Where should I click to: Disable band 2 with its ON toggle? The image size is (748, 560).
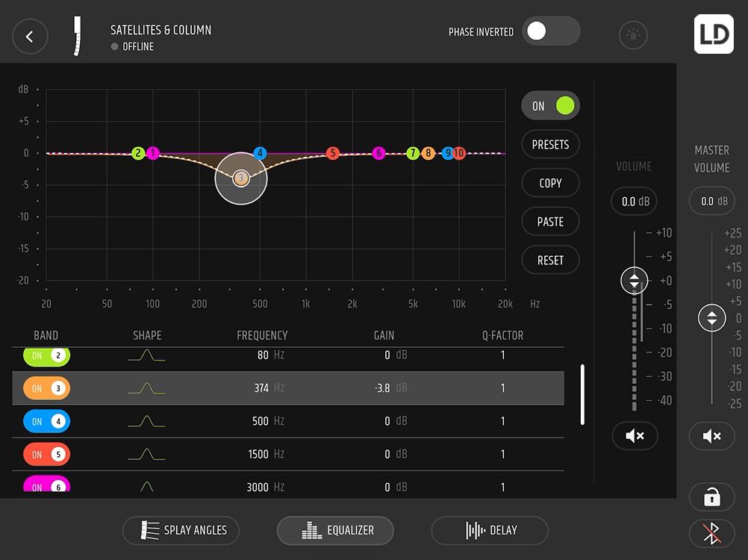click(46, 356)
